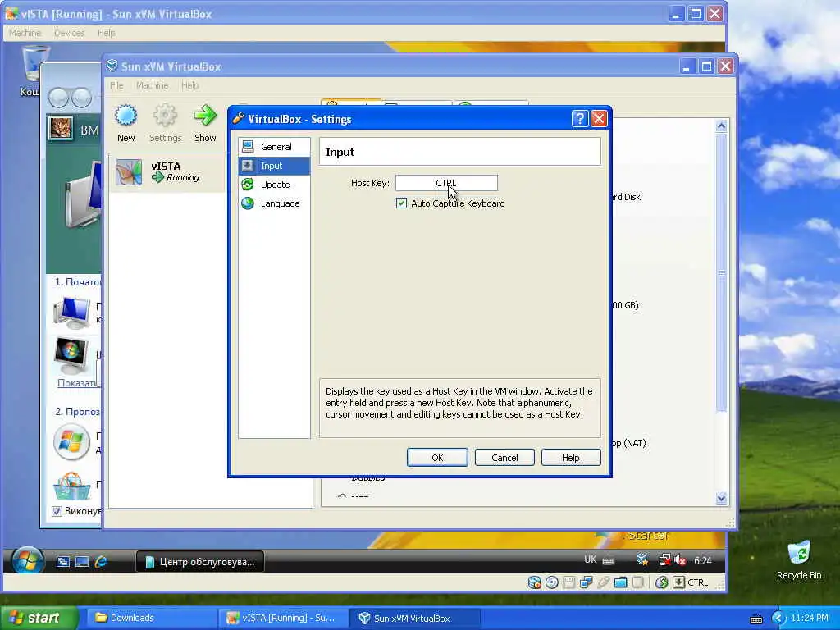Click keyboard capture arrow icon beside CTRL
840x630 pixels.
pyautogui.click(x=678, y=582)
